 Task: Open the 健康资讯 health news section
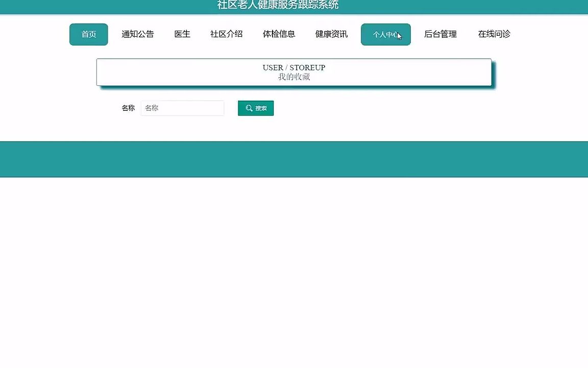click(x=331, y=34)
